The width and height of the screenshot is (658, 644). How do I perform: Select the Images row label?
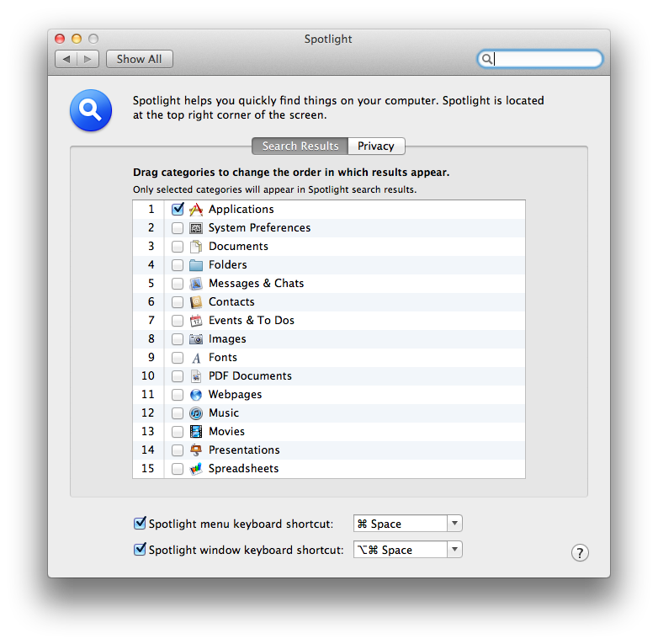click(227, 339)
